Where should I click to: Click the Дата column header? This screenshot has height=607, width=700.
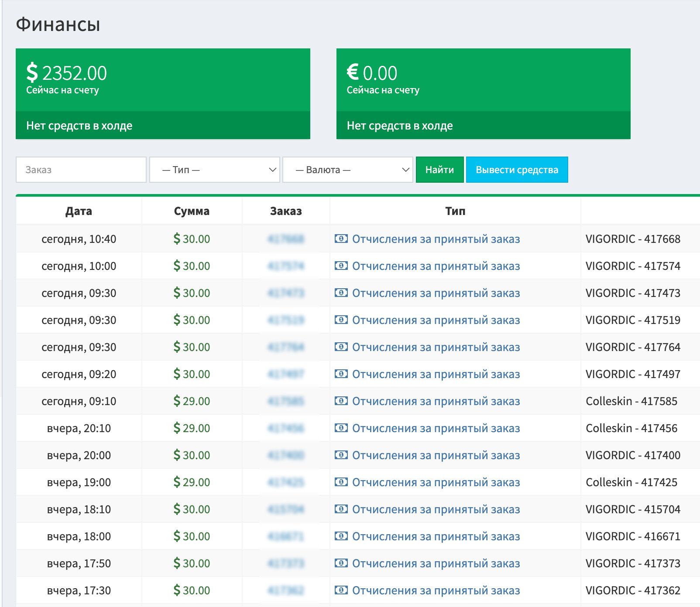click(79, 211)
